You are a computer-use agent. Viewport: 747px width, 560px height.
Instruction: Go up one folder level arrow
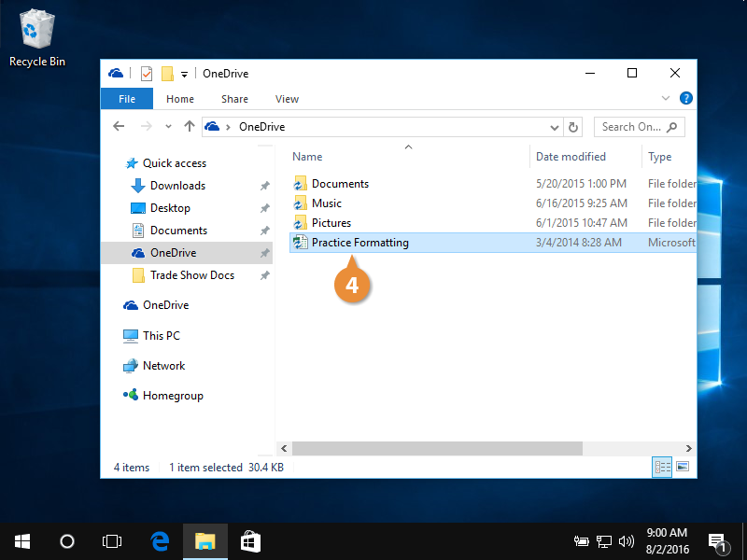click(x=190, y=127)
